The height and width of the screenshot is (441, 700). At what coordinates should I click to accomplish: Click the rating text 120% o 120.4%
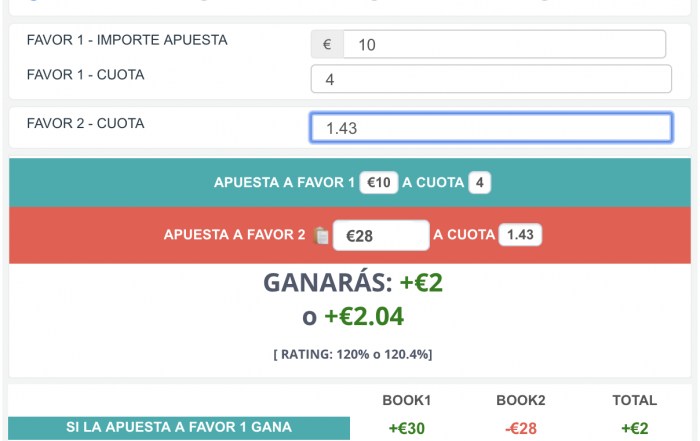click(352, 354)
